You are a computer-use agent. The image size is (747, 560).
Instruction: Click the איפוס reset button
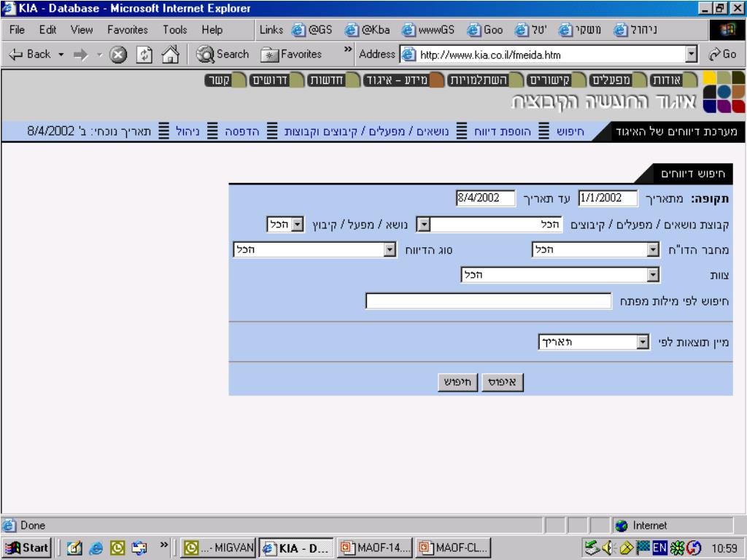tap(502, 382)
